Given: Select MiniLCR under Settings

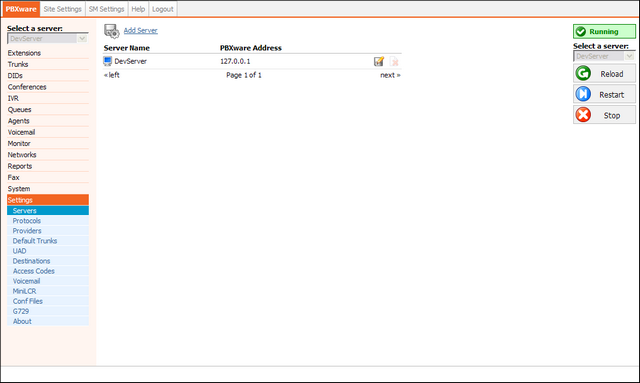Looking at the screenshot, I should [x=48, y=291].
